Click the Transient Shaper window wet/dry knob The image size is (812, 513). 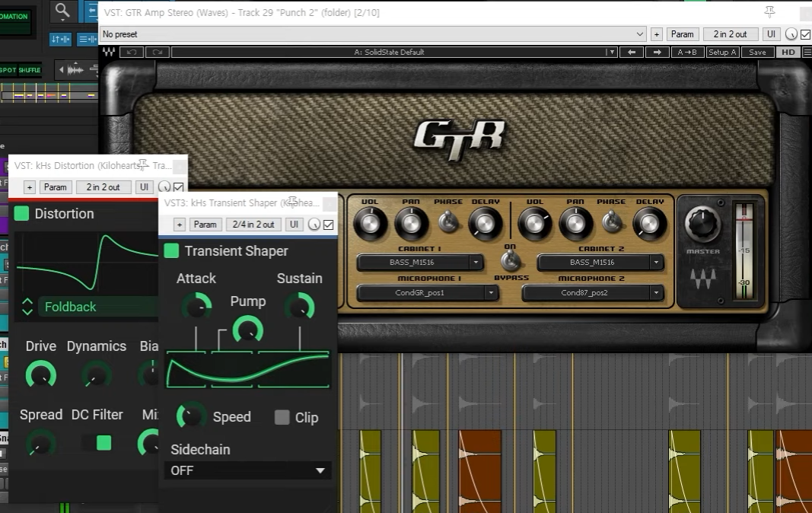pyautogui.click(x=314, y=225)
